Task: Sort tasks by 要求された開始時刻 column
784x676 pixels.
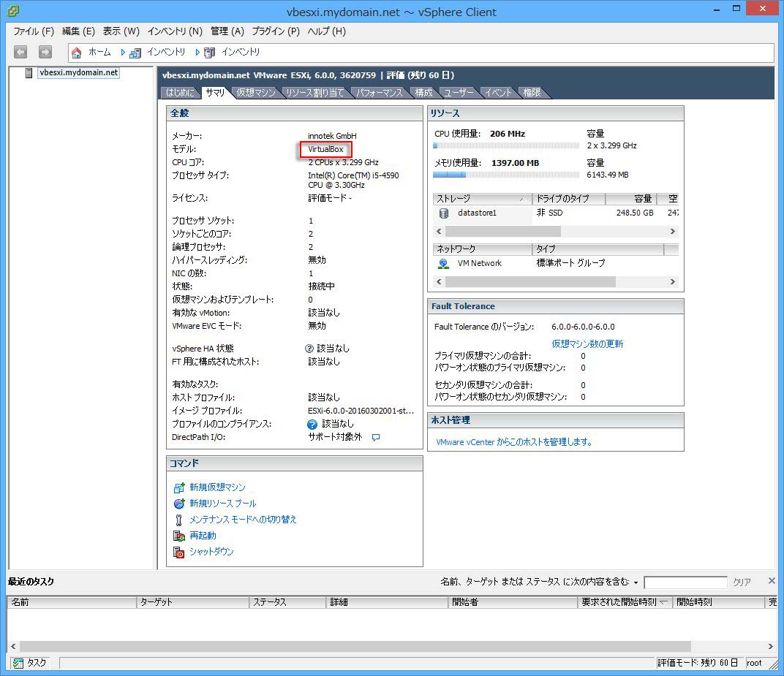Action: [x=625, y=602]
